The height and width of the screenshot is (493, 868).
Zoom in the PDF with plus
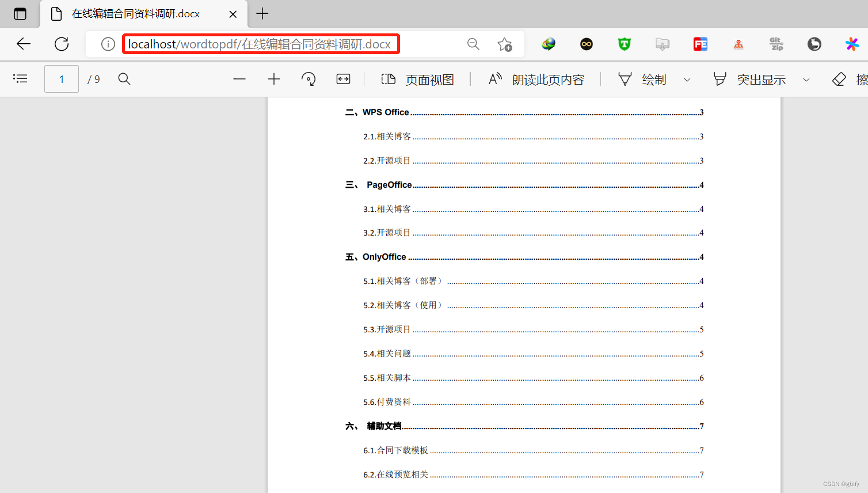coord(274,79)
